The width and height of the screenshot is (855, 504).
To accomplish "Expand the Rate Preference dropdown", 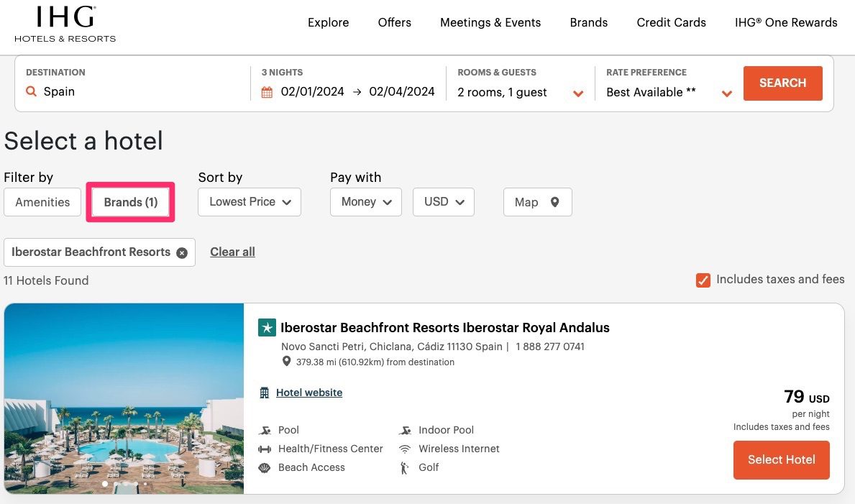I will tap(727, 93).
